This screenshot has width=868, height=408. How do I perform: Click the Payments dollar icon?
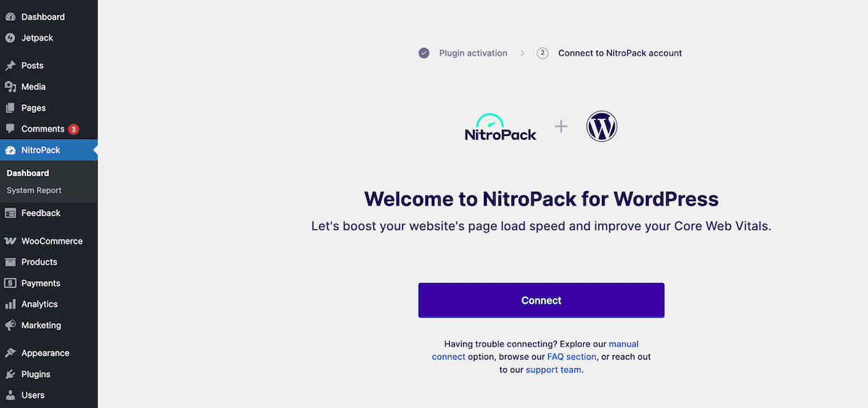pos(10,284)
